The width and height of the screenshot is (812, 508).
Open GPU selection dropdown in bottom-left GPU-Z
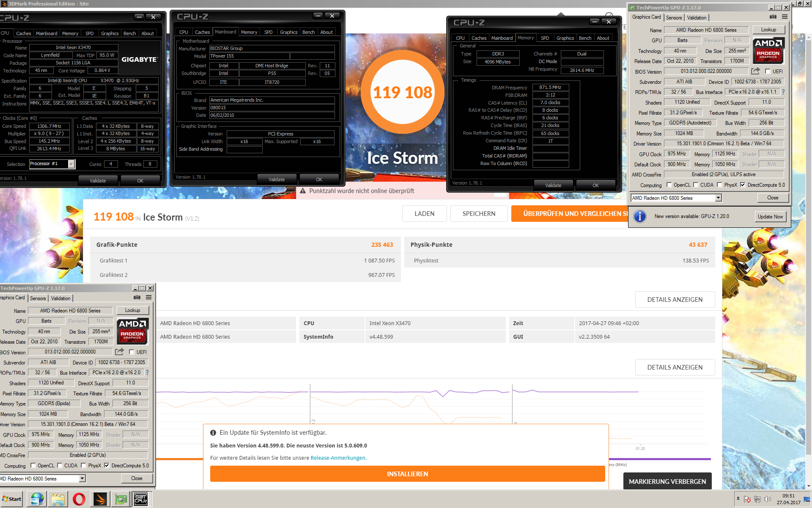pos(82,478)
